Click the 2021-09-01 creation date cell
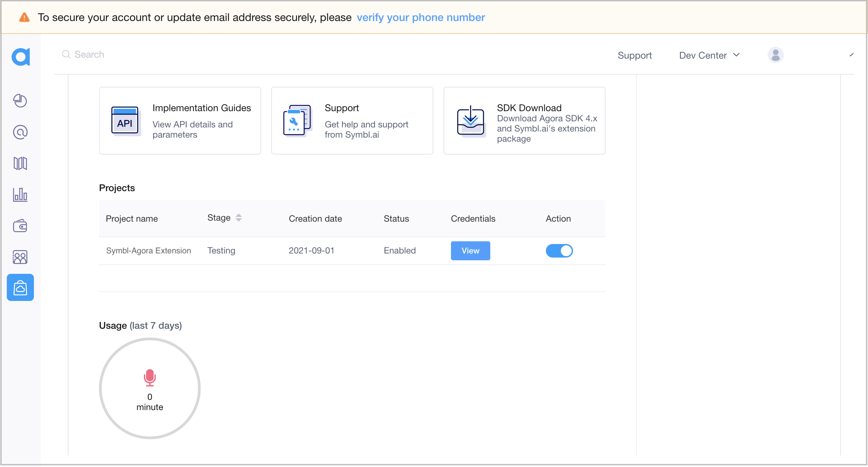The width and height of the screenshot is (868, 467). click(312, 251)
